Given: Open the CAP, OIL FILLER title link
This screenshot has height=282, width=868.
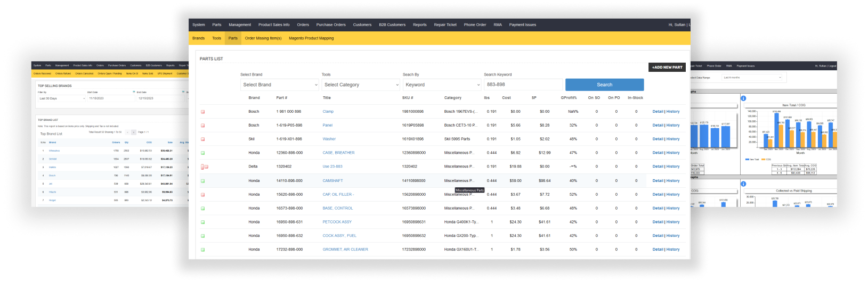Looking at the screenshot, I should pyautogui.click(x=338, y=195).
